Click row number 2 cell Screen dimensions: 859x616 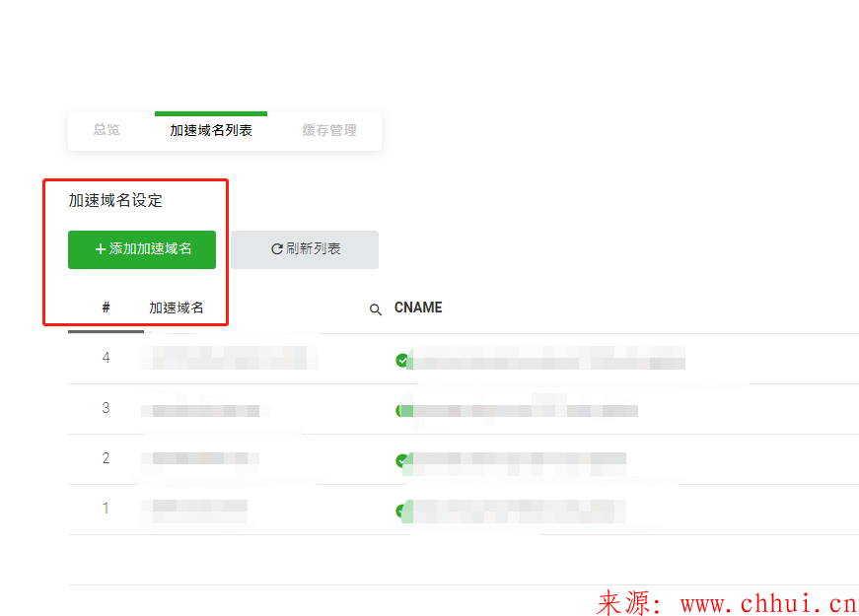[106, 458]
